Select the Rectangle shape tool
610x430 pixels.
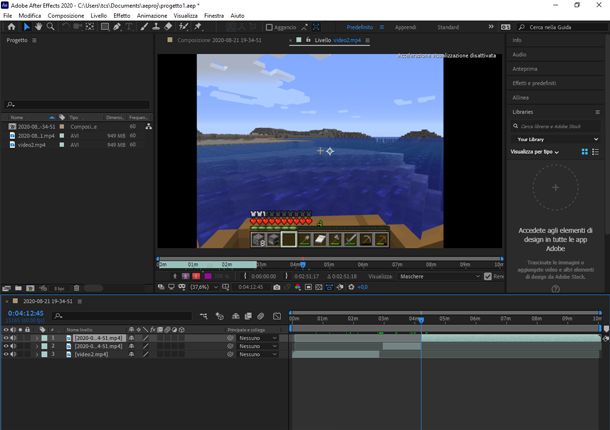point(105,27)
